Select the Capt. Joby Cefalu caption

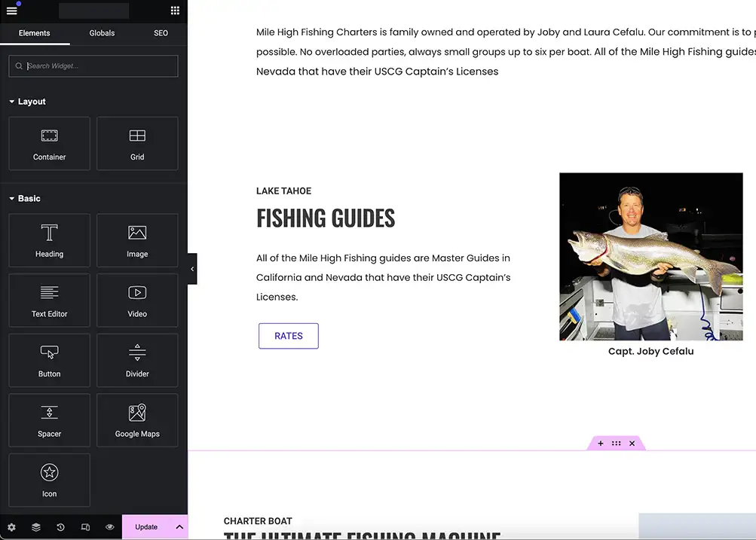coord(651,351)
